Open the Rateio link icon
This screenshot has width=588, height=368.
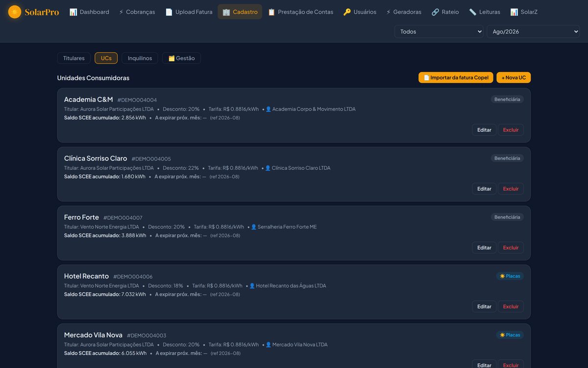(x=435, y=12)
